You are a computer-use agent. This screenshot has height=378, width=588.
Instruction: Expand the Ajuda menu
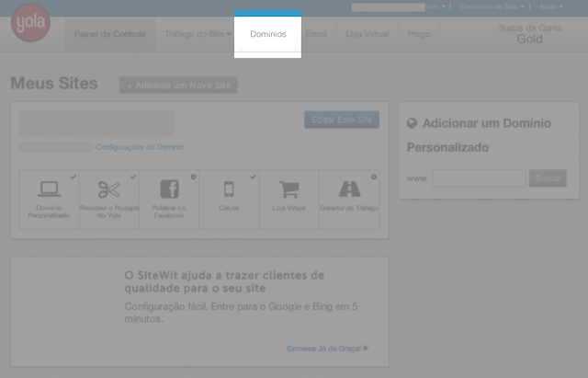(548, 6)
